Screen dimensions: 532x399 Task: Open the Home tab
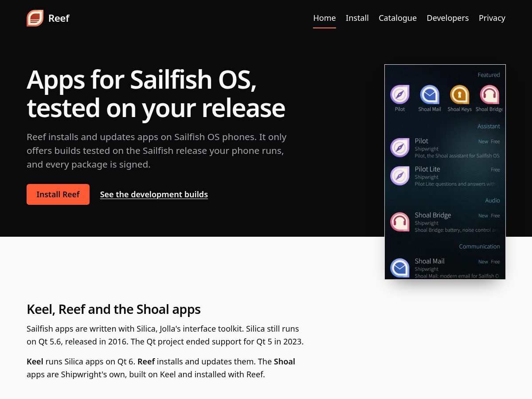tap(325, 18)
